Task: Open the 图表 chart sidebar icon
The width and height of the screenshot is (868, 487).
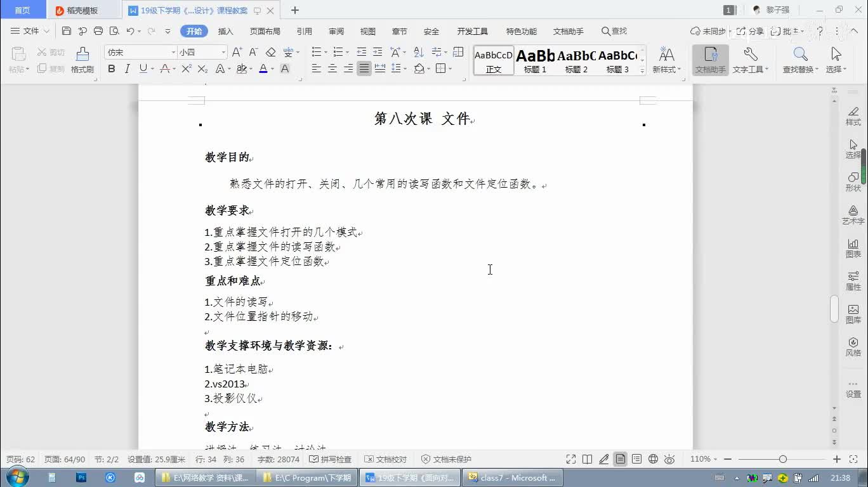Action: coord(853,247)
